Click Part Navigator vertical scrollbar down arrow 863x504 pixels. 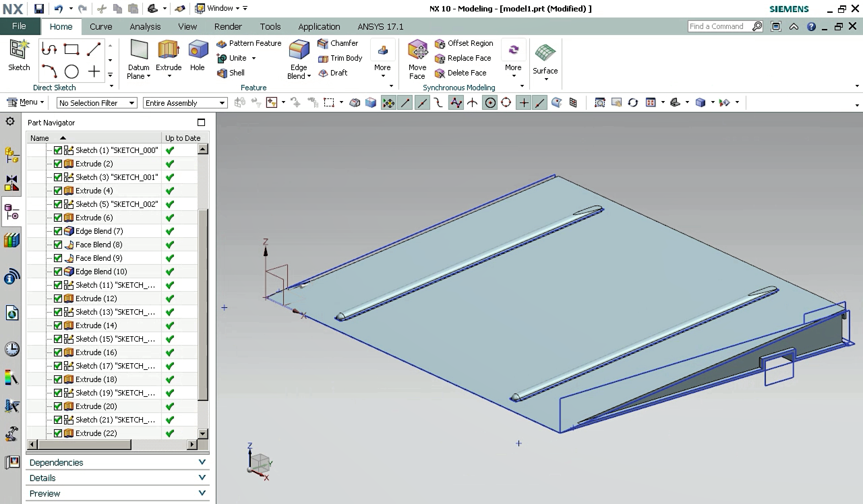click(x=203, y=434)
